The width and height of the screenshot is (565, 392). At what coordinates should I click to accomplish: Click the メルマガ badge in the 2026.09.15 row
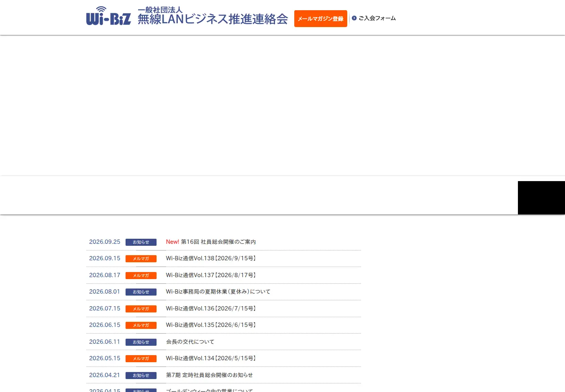141,259
